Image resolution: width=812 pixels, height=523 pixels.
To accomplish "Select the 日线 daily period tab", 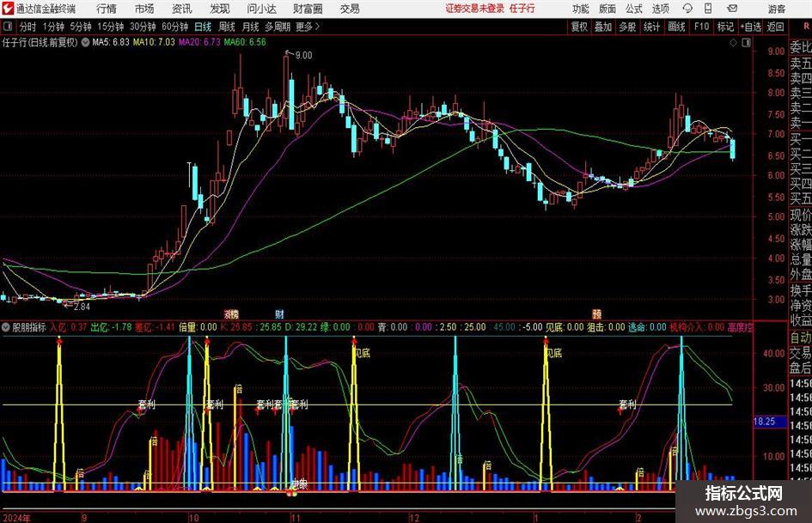I will click(x=203, y=27).
